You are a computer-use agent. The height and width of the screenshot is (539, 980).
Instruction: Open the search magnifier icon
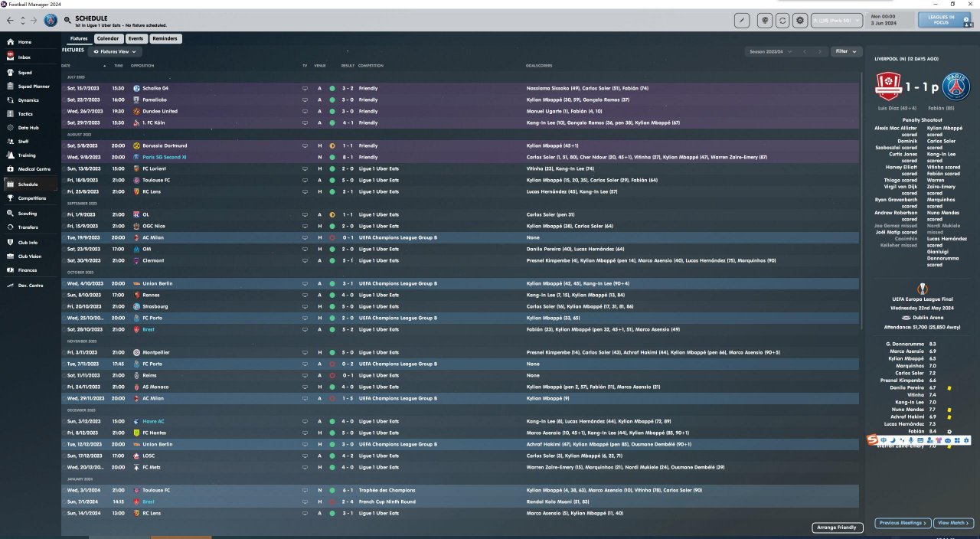pyautogui.click(x=68, y=20)
